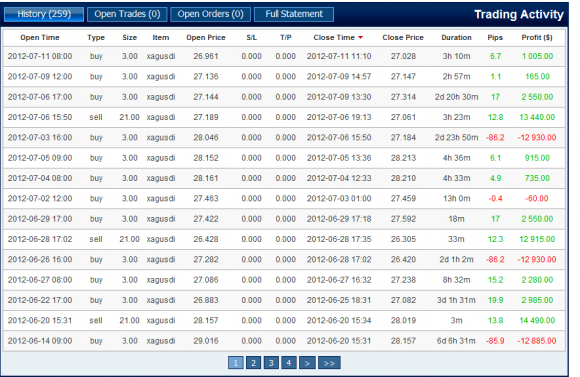This screenshot has height=377, width=580.
Task: Select open time 2012-07-11 08:00
Action: click(40, 57)
